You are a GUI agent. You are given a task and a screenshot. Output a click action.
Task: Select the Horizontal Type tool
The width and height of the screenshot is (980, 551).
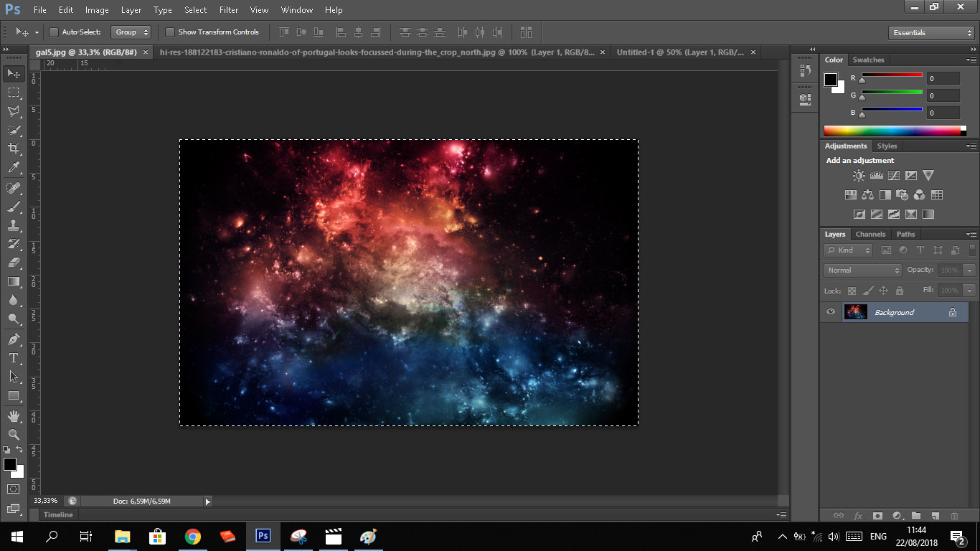click(x=14, y=357)
